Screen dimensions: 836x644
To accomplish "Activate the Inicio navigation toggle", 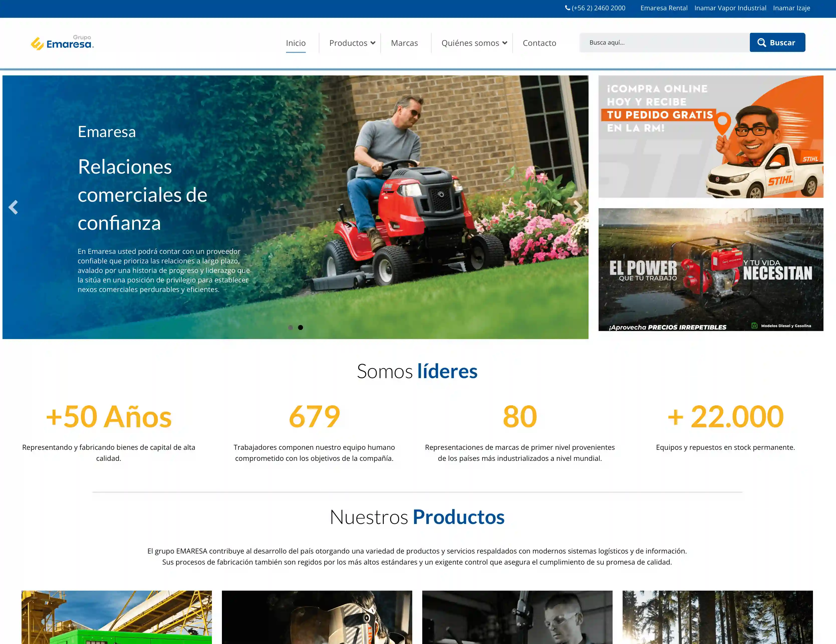I will click(296, 43).
